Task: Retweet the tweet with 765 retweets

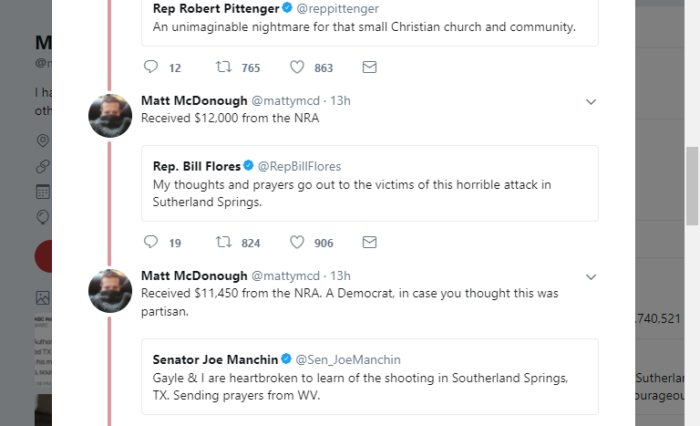Action: 224,67
